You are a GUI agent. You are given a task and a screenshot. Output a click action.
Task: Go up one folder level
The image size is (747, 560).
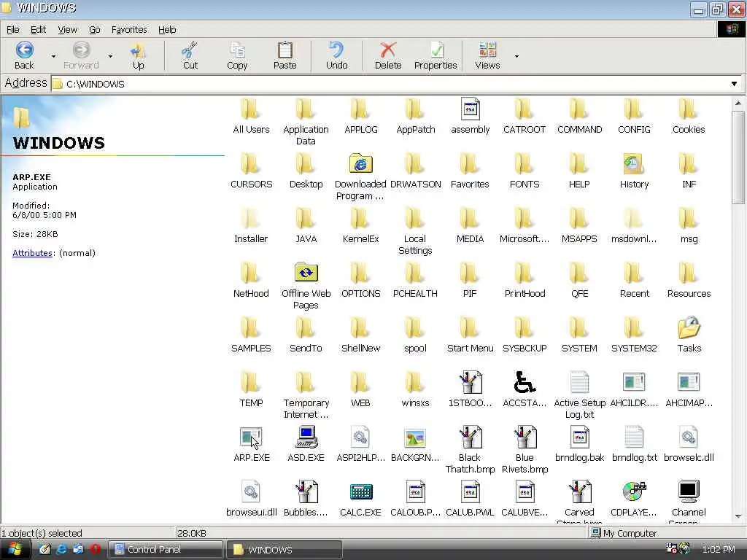coord(138,55)
